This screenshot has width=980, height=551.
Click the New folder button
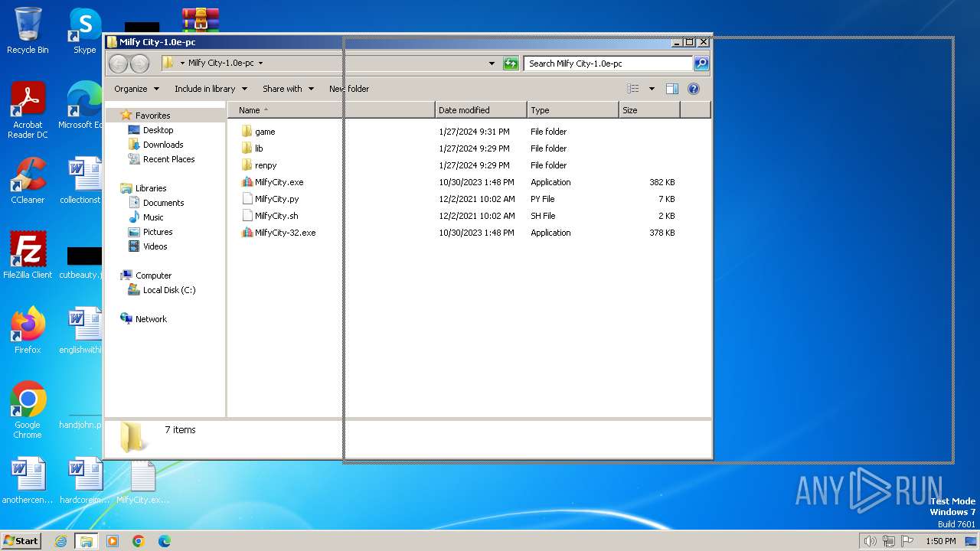tap(349, 89)
